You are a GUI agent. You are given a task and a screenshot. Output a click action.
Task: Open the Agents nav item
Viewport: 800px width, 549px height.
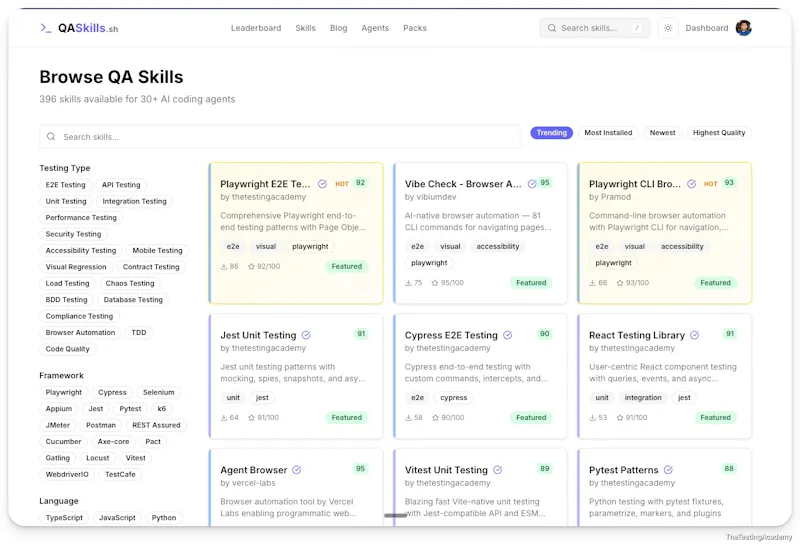coord(375,28)
